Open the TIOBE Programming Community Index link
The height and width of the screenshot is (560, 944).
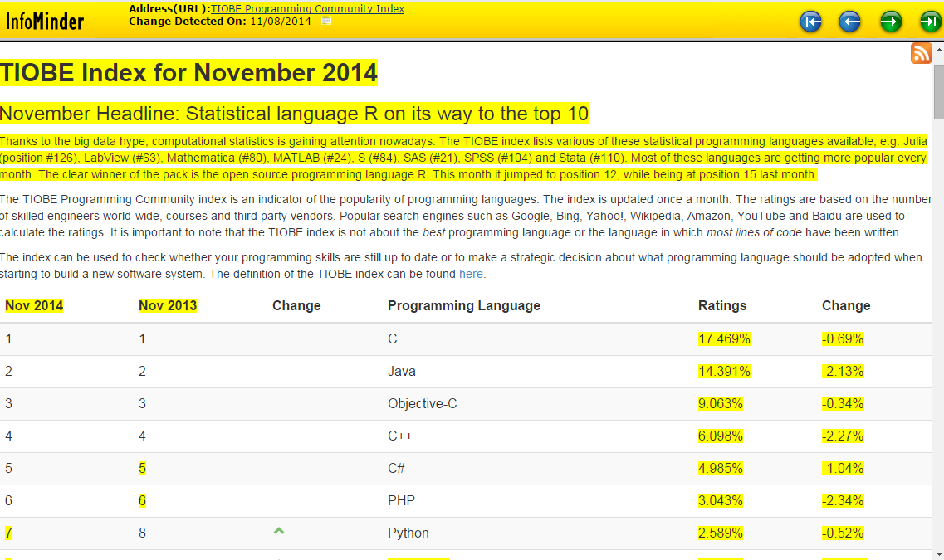point(308,9)
